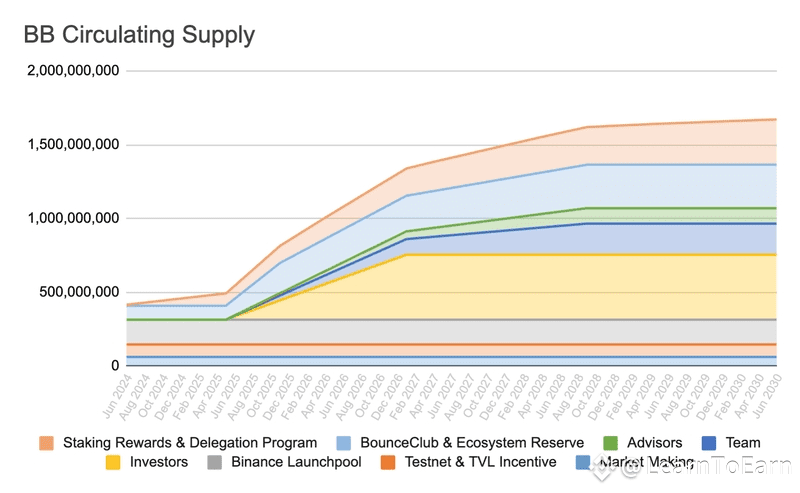Click the Team legend text label
The image size is (800, 493).
pos(743,442)
